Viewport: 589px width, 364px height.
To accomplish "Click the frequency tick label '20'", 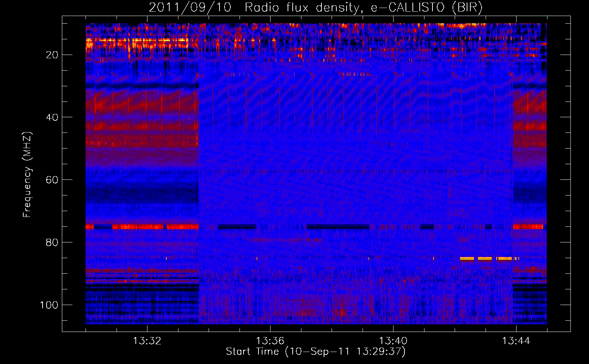I will point(52,55).
